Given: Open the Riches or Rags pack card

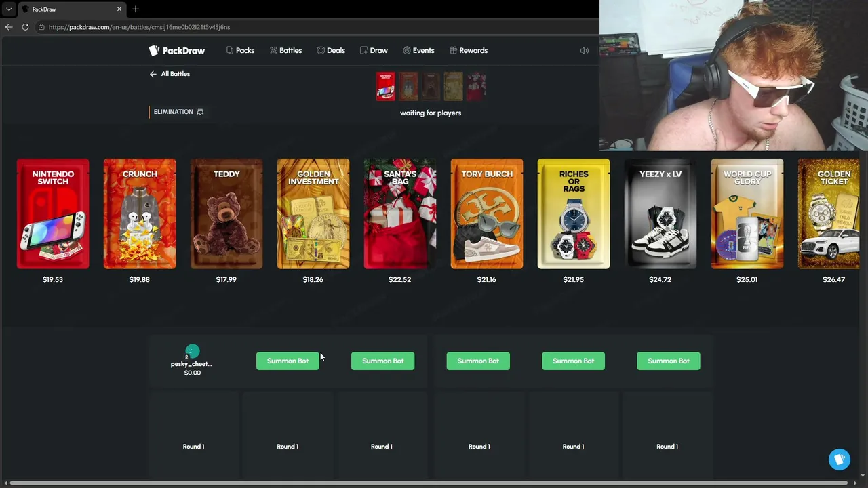Looking at the screenshot, I should click(574, 213).
